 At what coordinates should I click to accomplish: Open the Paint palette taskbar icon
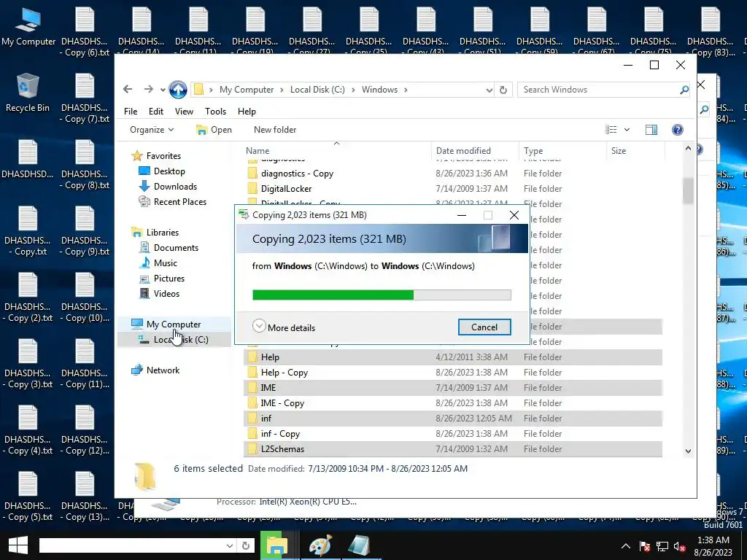click(320, 545)
